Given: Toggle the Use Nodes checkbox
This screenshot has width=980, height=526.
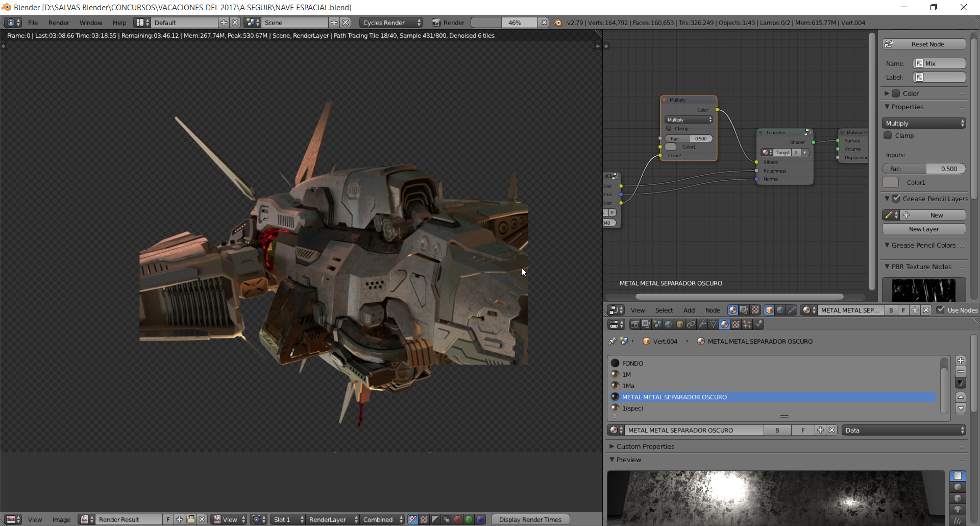Looking at the screenshot, I should click(x=941, y=310).
